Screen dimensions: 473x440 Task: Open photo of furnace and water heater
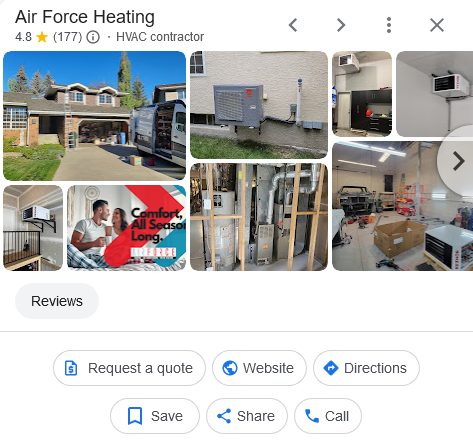259,217
